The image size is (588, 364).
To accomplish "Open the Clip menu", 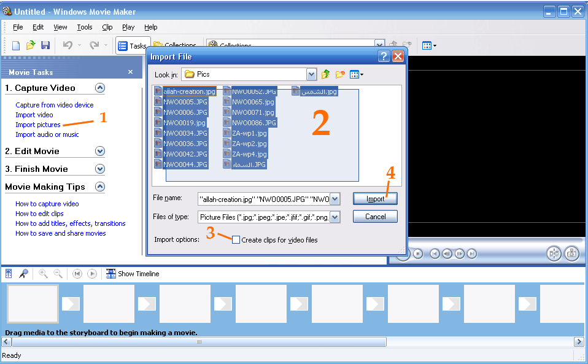I will pyautogui.click(x=107, y=27).
